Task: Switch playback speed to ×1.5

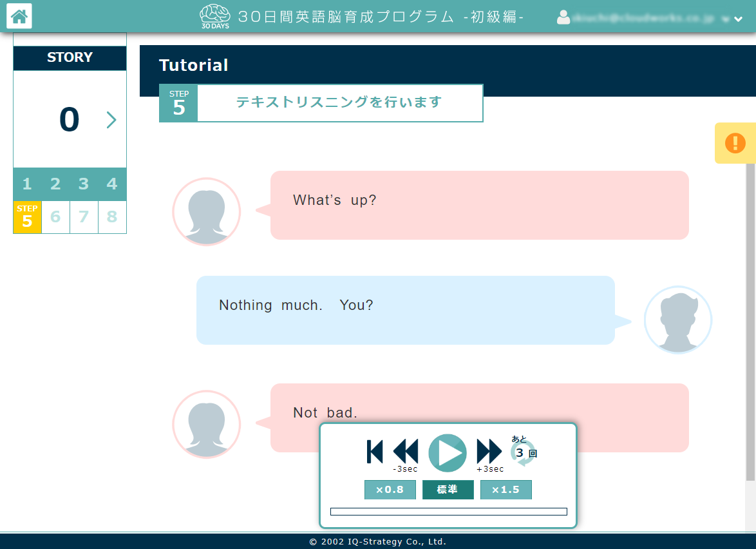Action: click(x=506, y=490)
